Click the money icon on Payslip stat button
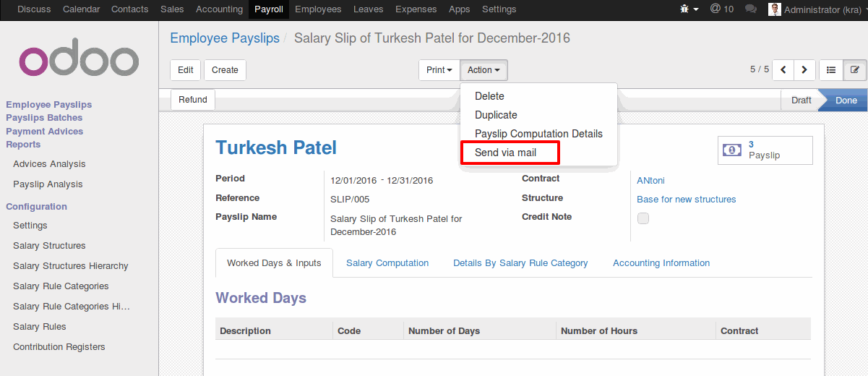The height and width of the screenshot is (376, 868). [x=732, y=150]
